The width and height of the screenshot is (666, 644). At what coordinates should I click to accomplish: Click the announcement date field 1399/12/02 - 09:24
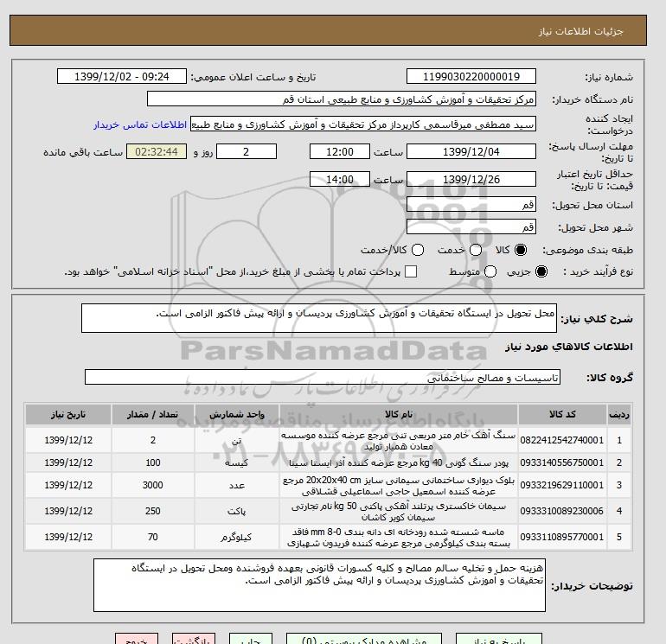[x=122, y=76]
